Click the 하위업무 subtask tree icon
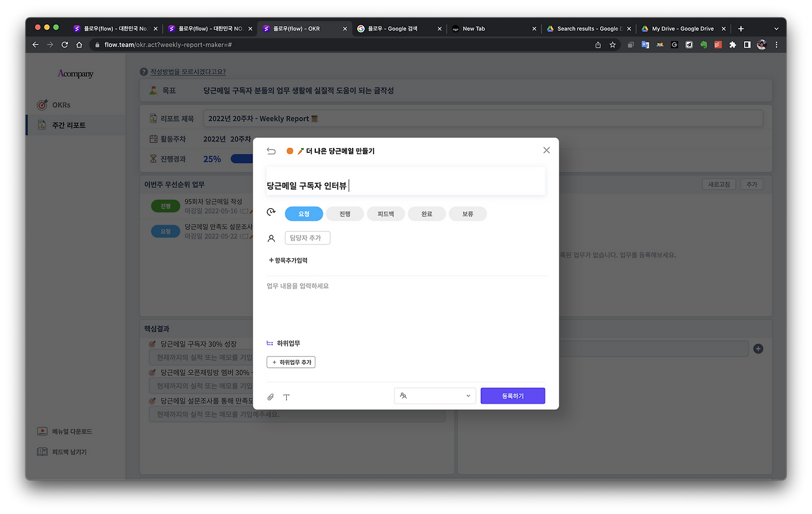Image resolution: width=812 pixels, height=514 pixels. coord(270,343)
